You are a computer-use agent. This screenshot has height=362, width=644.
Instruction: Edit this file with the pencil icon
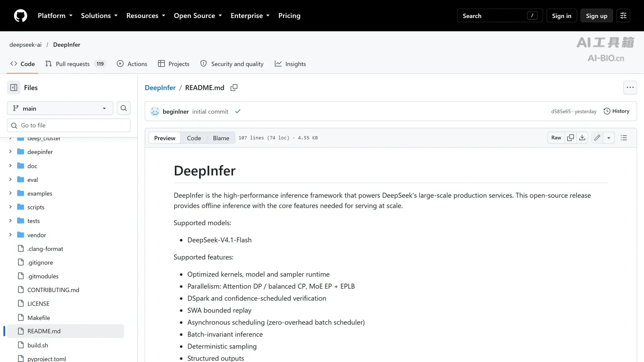tap(597, 138)
